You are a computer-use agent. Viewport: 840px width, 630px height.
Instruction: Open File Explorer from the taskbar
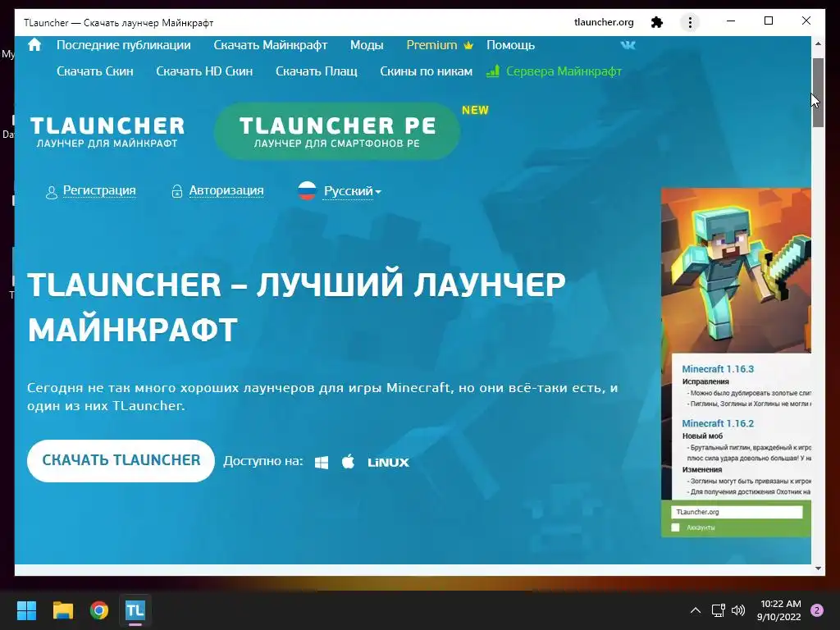coord(62,610)
